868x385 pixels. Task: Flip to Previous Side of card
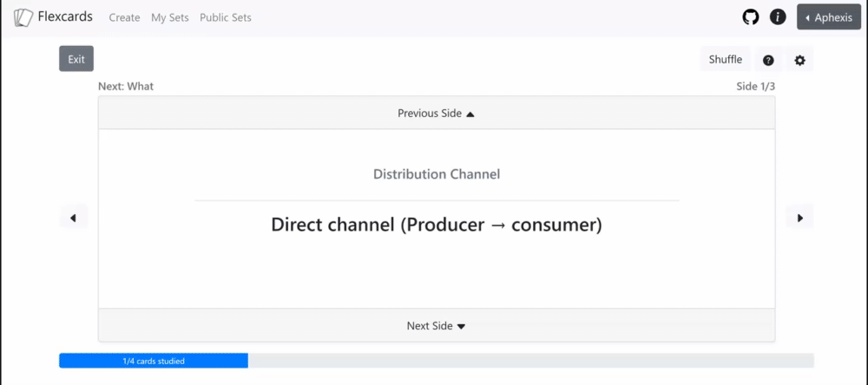tap(436, 114)
